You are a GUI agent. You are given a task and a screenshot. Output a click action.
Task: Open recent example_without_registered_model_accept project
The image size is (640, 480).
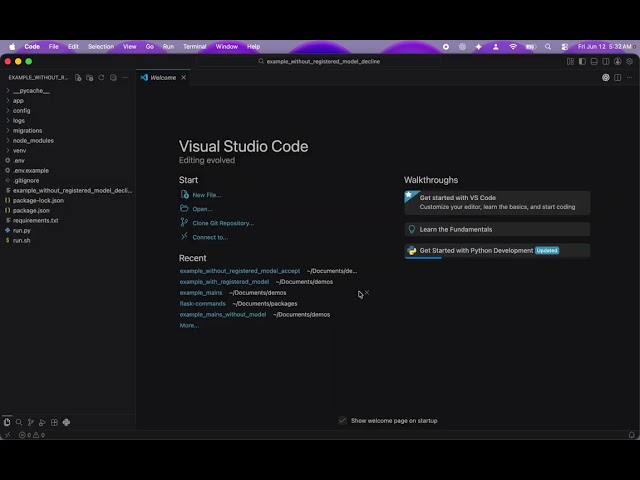pyautogui.click(x=240, y=271)
